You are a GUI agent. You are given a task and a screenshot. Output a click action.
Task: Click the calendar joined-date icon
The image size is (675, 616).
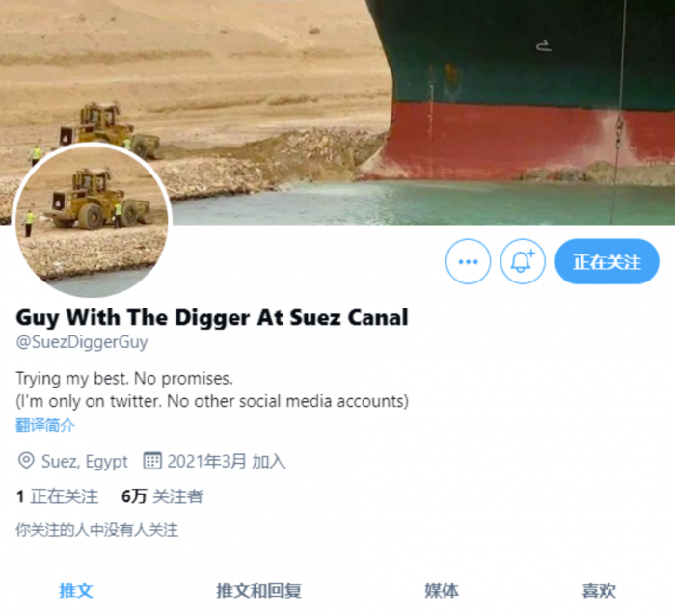pyautogui.click(x=152, y=461)
